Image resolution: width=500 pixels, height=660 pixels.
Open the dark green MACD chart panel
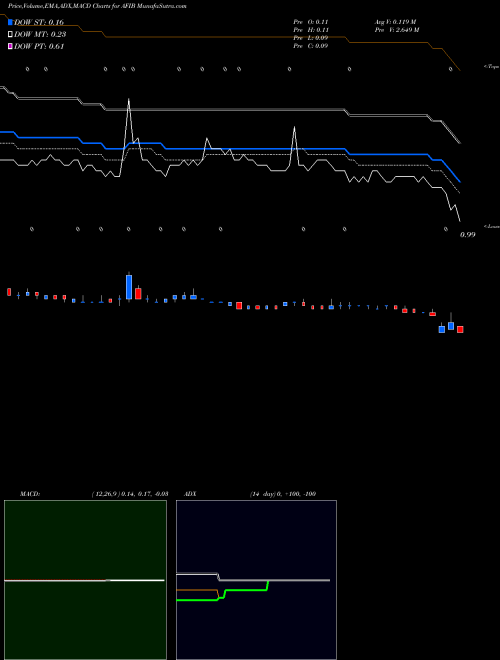click(x=85, y=580)
